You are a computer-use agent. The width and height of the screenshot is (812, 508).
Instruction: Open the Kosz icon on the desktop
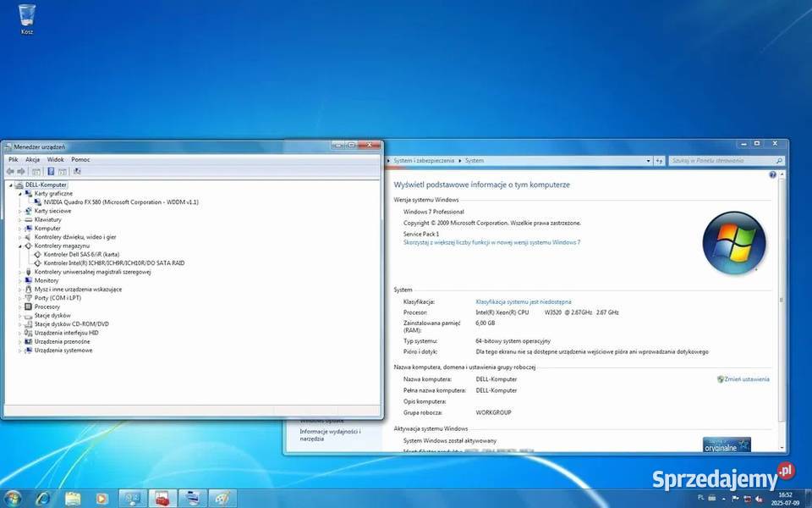coord(26,15)
